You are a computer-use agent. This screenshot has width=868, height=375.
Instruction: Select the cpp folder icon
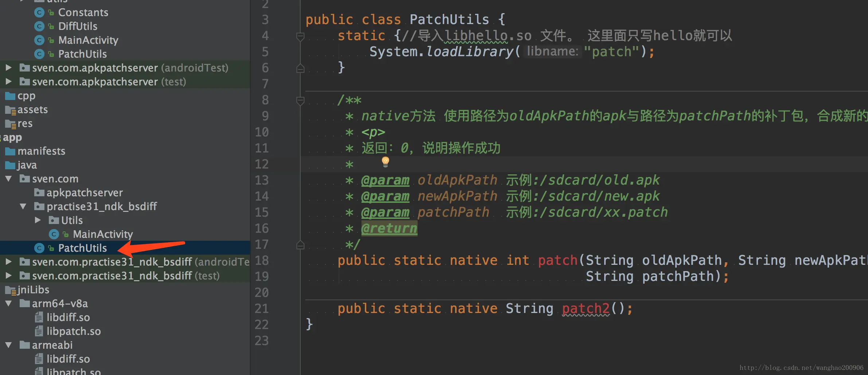(x=10, y=96)
